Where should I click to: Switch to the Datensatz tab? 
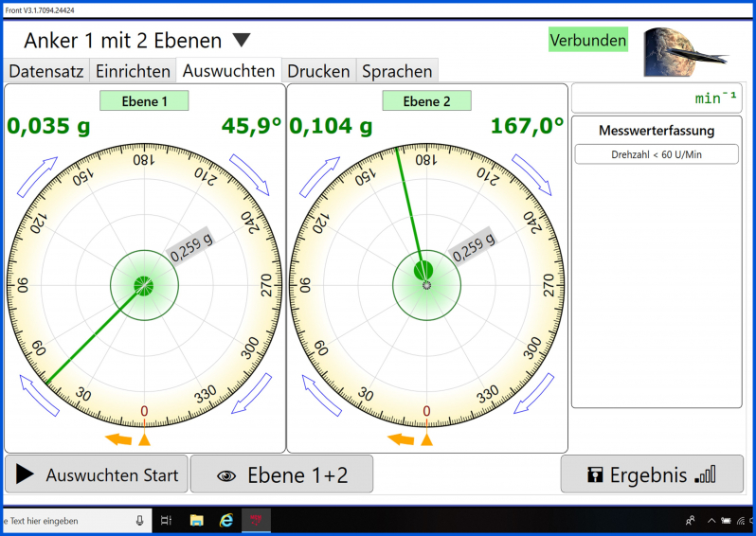[46, 71]
